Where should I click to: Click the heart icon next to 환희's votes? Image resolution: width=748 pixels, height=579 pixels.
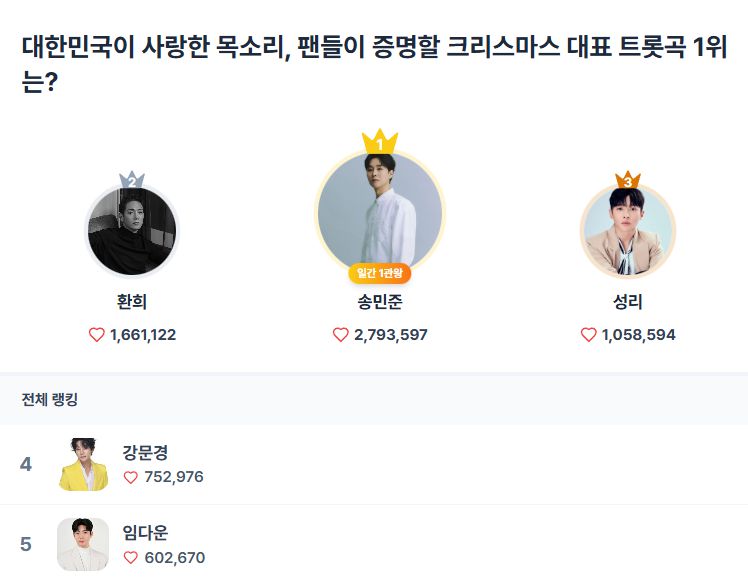coord(97,335)
